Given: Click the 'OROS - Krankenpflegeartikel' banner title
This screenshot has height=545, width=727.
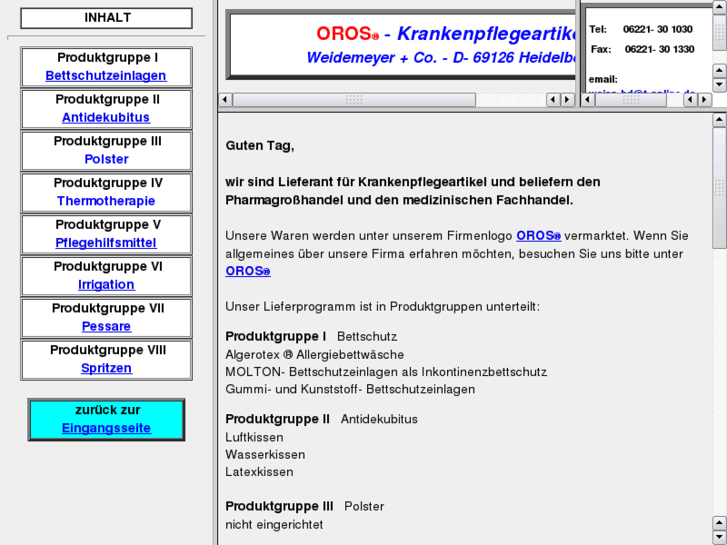Looking at the screenshot, I should pos(446,33).
